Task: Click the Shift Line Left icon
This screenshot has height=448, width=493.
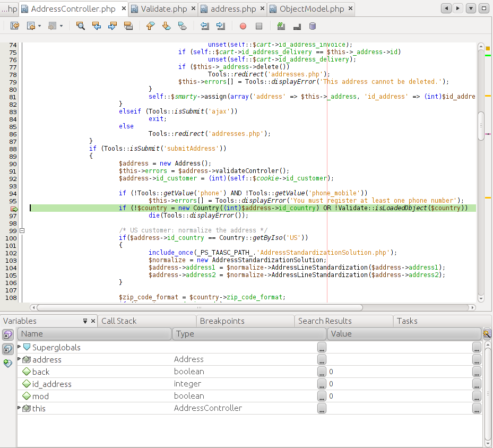Action: [205, 25]
